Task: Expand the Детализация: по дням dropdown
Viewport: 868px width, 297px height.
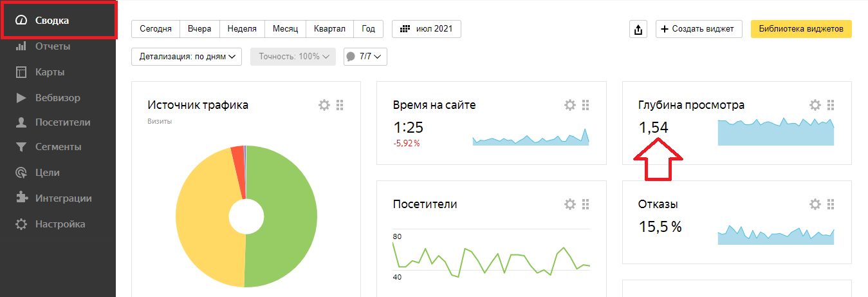Action: pos(186,57)
